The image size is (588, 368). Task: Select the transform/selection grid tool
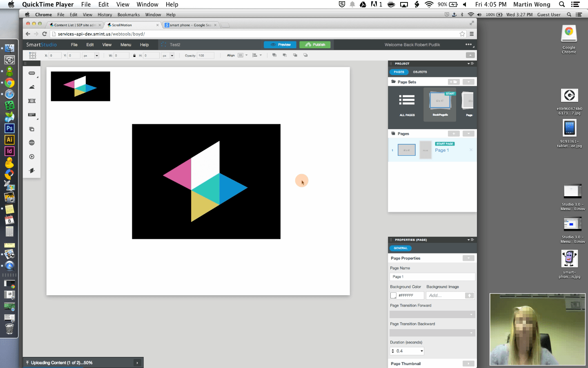click(x=32, y=55)
